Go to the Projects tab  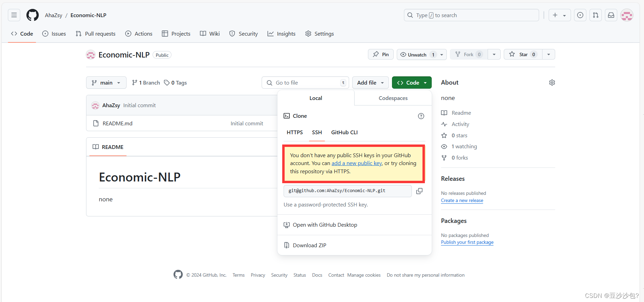(176, 34)
